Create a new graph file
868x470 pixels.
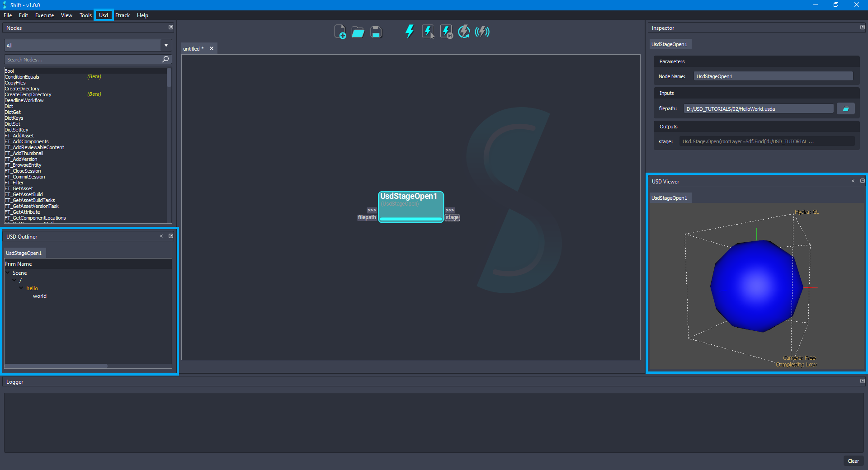click(x=340, y=32)
